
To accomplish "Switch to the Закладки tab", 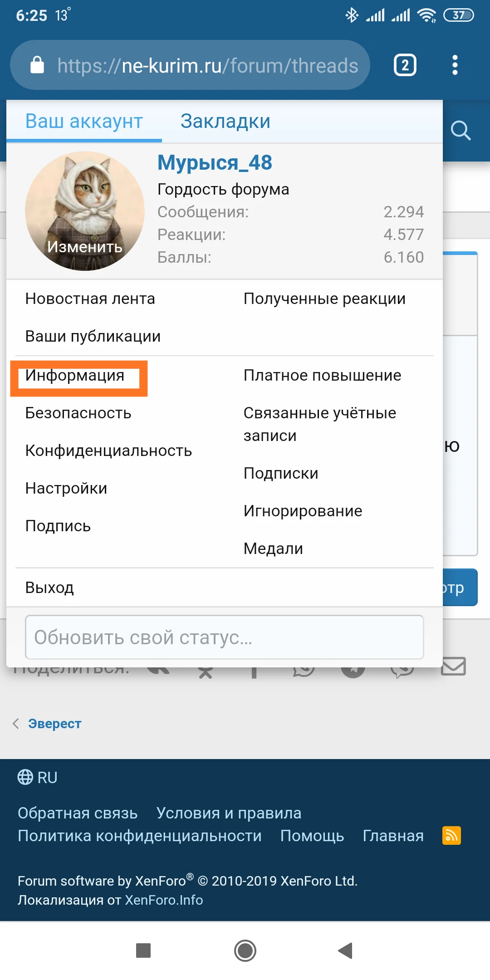I will pyautogui.click(x=225, y=122).
